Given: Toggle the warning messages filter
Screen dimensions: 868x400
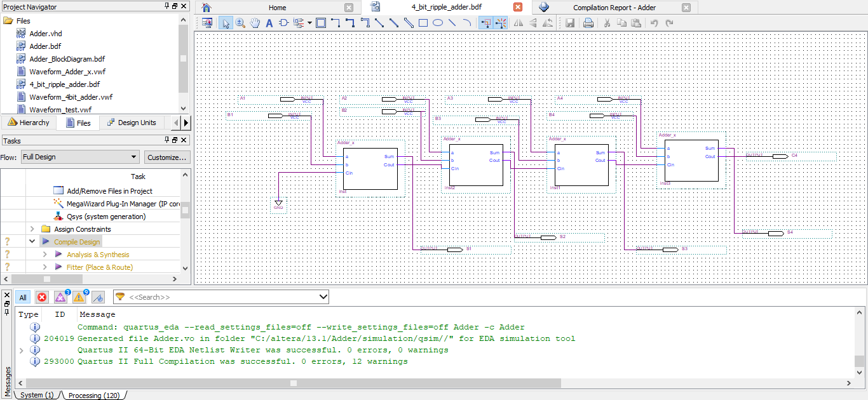Looking at the screenshot, I should click(79, 297).
